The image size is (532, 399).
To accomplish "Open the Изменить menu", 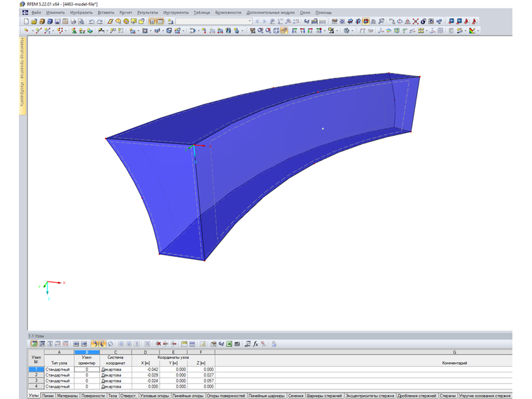I will coord(55,13).
